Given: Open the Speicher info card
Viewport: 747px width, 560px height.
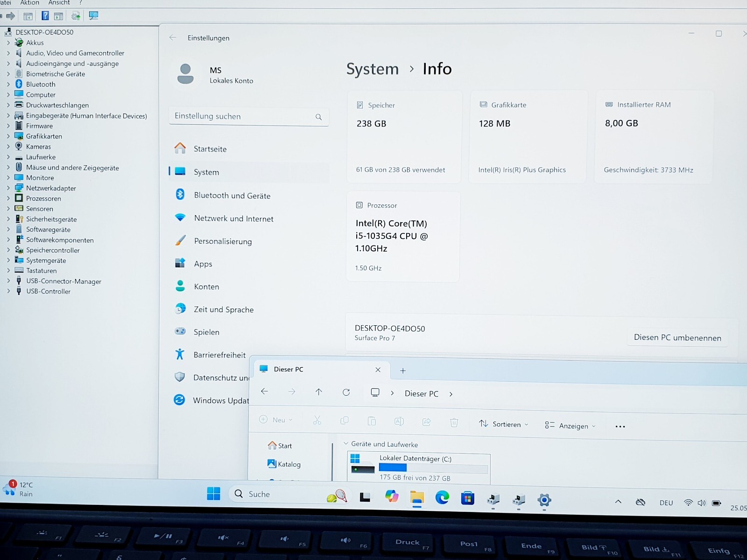Looking at the screenshot, I should [404, 137].
